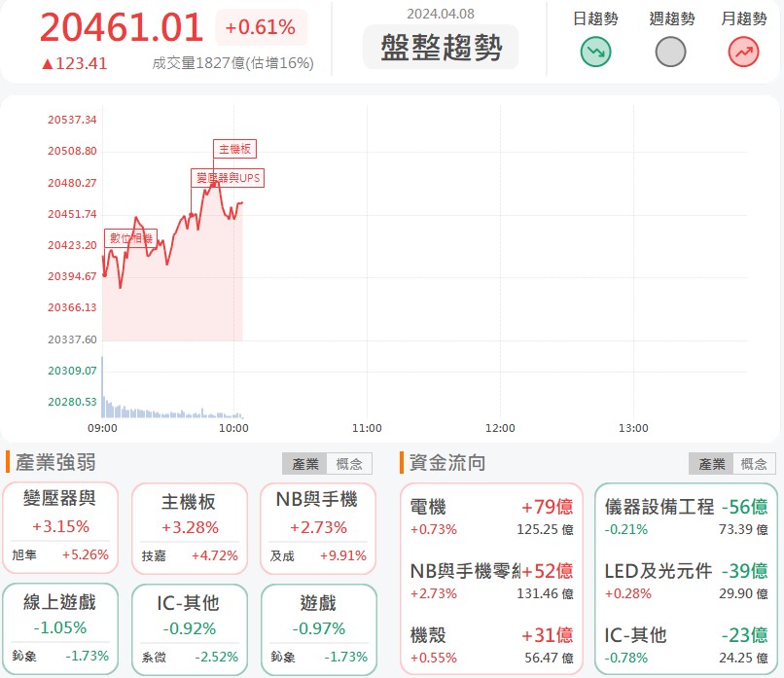This screenshot has height=678, width=784.
Task: Click the 儀器設備工程 -56億 outflow row
Action: 686,517
